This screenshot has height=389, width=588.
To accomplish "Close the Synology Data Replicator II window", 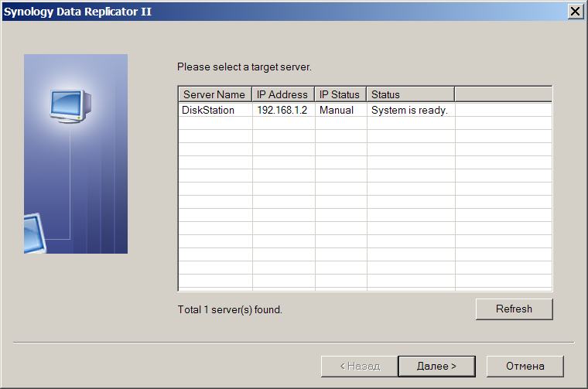I will pyautogui.click(x=576, y=12).
